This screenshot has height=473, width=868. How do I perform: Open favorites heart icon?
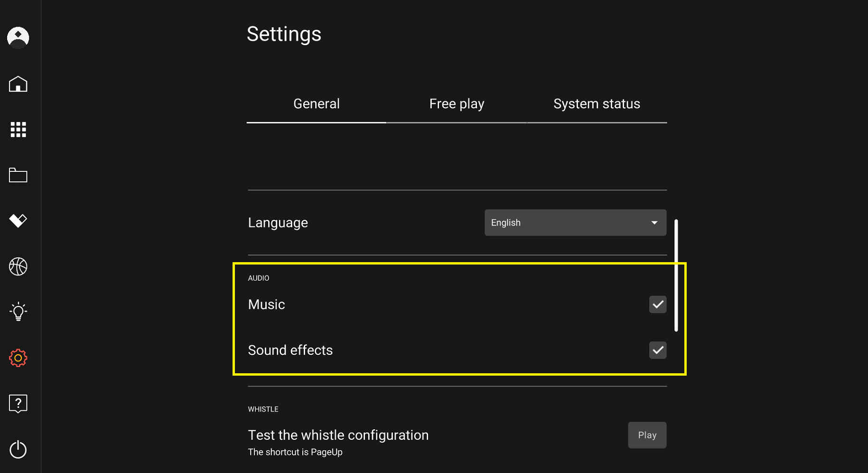[18, 220]
